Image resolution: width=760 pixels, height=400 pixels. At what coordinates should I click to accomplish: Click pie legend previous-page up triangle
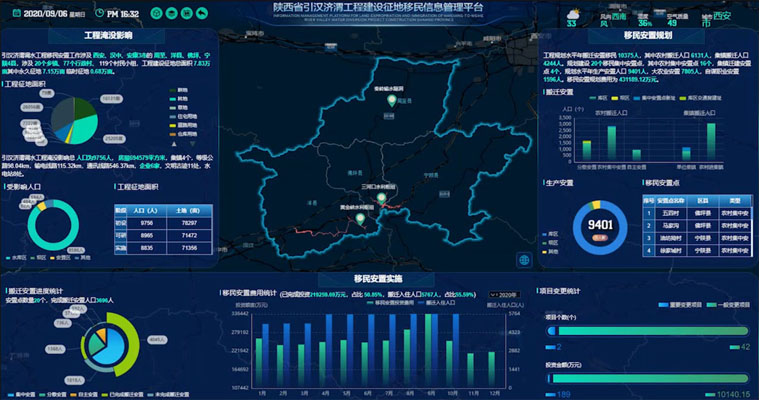click(174, 144)
